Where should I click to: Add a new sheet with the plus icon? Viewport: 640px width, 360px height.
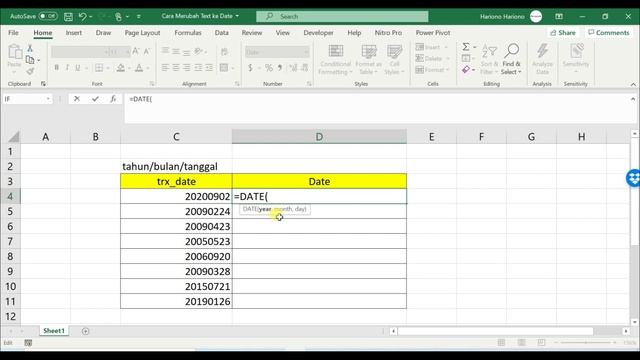[85, 331]
